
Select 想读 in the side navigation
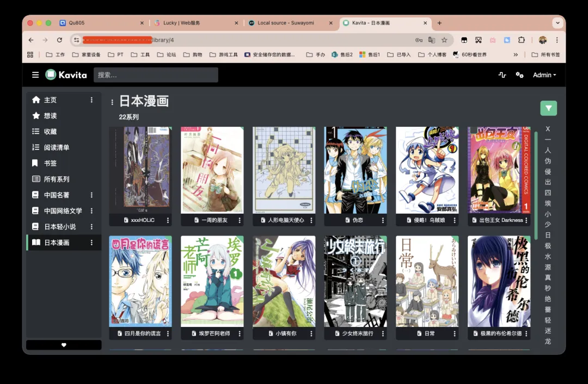(50, 116)
